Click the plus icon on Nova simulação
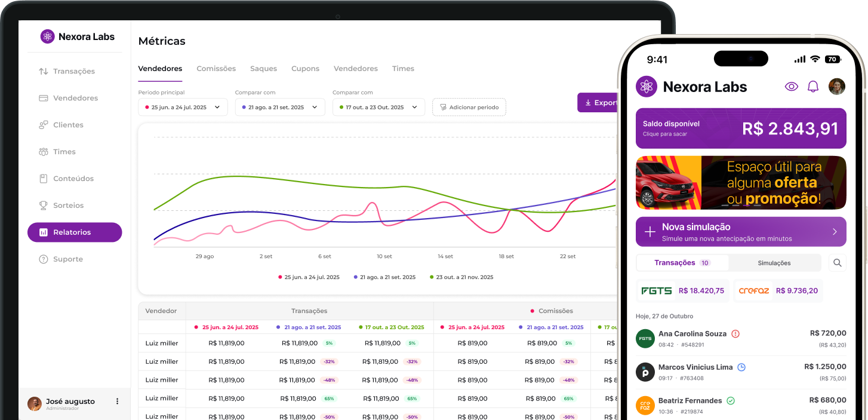 650,232
